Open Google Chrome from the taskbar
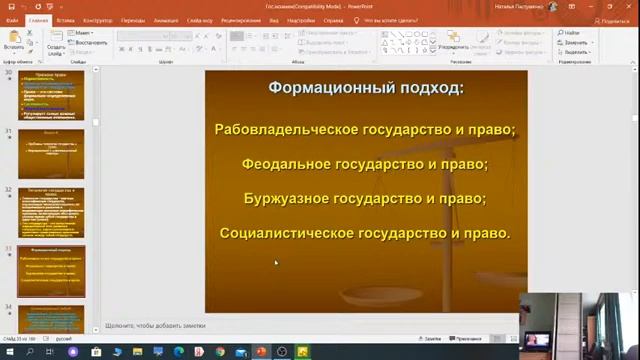The height and width of the screenshot is (360, 640). tap(220, 351)
